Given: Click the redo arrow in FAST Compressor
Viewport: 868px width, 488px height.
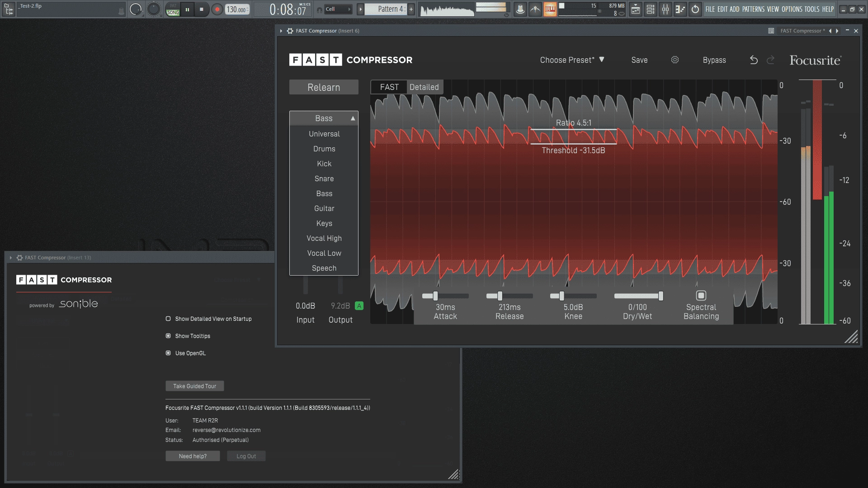Looking at the screenshot, I should pyautogui.click(x=771, y=60).
